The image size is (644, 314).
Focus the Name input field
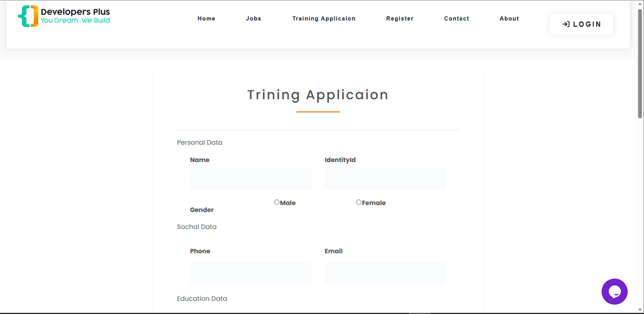pos(250,179)
